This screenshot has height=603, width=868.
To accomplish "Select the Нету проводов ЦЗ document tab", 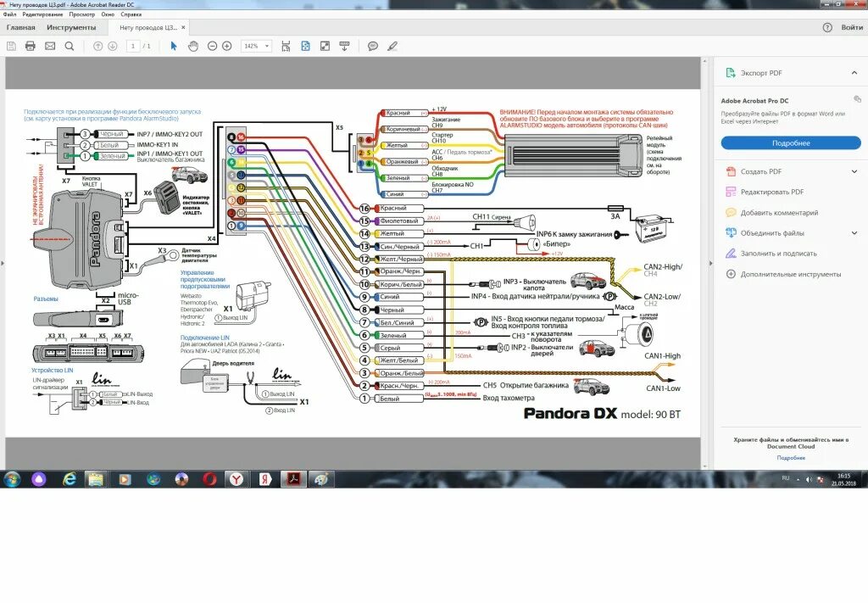I will point(148,27).
